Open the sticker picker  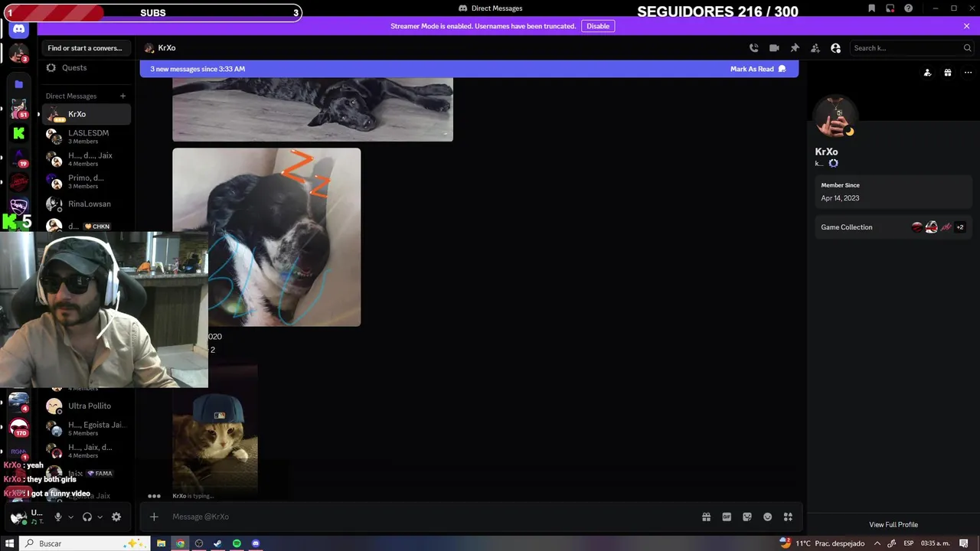click(x=747, y=517)
